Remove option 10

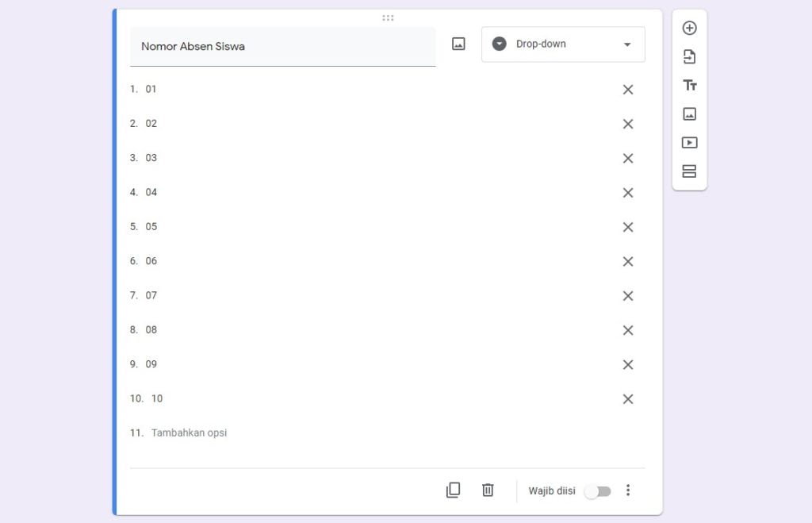628,399
